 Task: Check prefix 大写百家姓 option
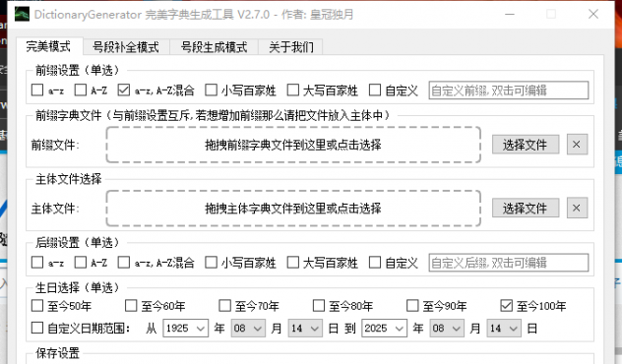pos(292,90)
